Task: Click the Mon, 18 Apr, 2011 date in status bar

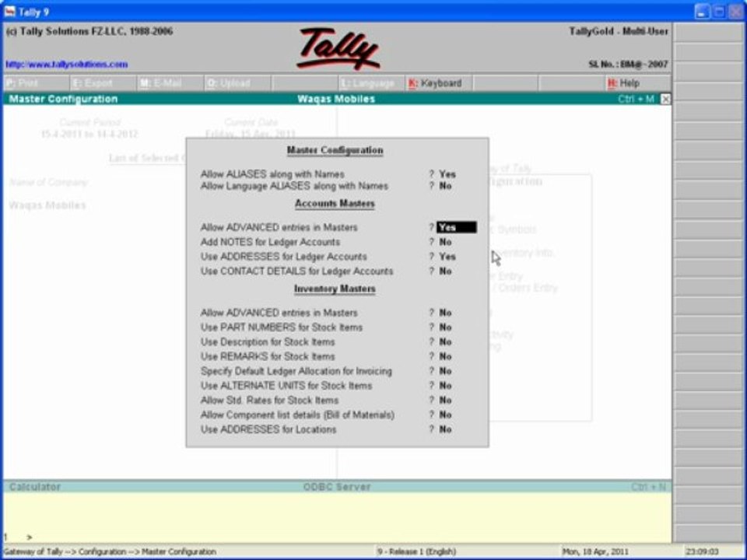Action: 595,552
